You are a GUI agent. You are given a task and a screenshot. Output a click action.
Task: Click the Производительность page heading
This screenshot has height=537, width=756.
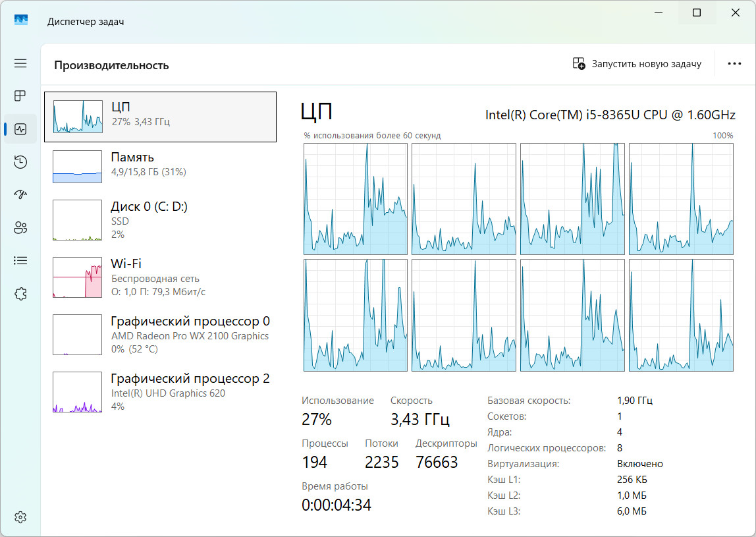pyautogui.click(x=111, y=65)
